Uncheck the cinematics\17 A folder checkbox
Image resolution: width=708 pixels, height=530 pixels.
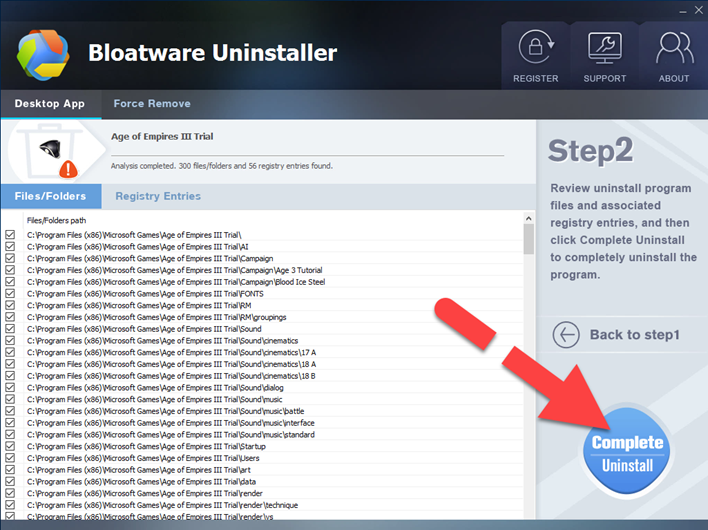(10, 352)
